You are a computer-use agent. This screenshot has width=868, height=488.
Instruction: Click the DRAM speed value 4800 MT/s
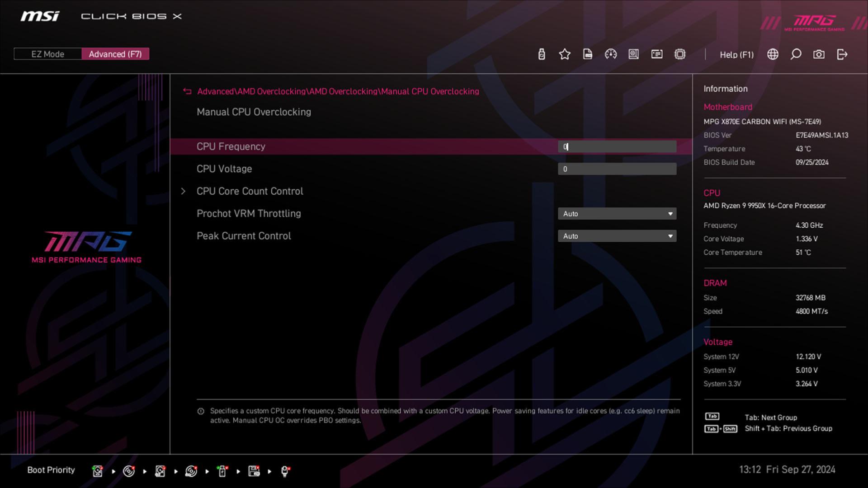(x=812, y=311)
